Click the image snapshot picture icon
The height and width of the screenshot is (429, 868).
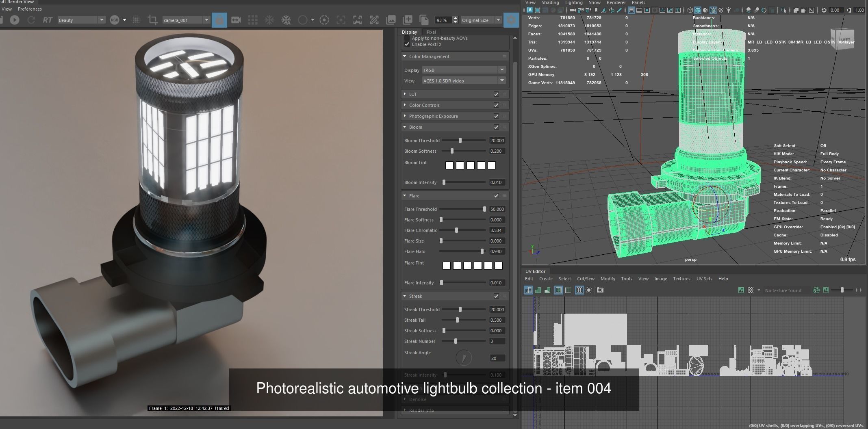pyautogui.click(x=391, y=19)
